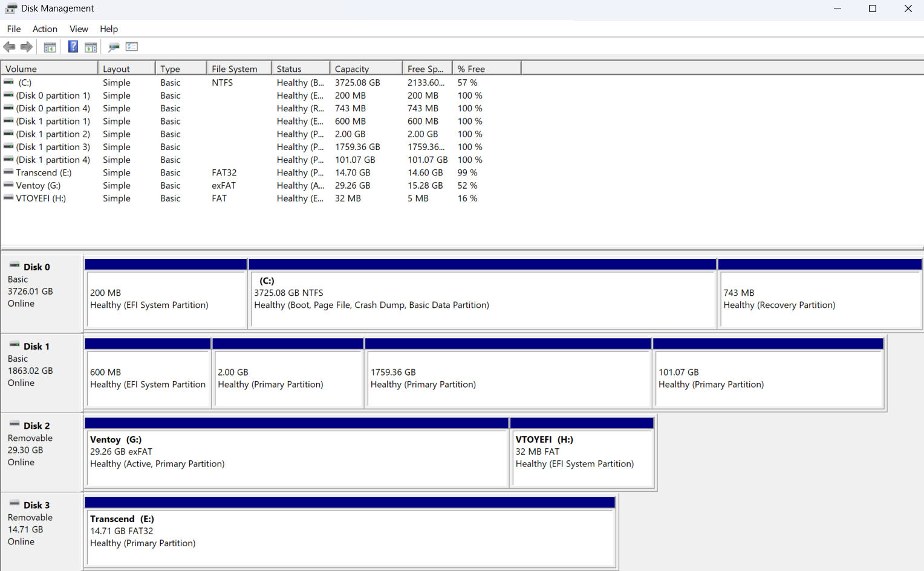Open the Help menu
Screen dimensions: 924x571
pyautogui.click(x=109, y=29)
